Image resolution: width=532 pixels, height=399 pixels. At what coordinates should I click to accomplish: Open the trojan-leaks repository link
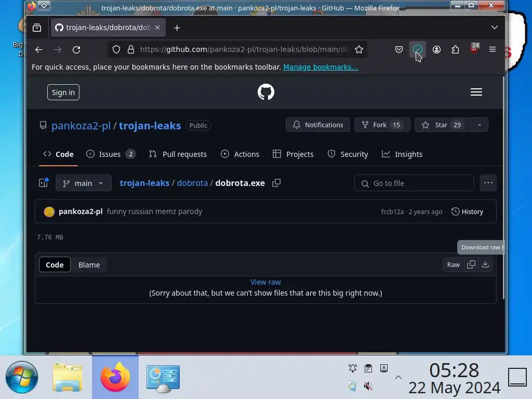coord(150,126)
